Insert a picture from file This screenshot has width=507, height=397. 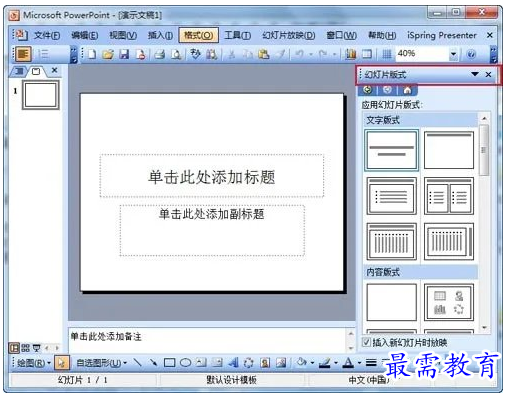coord(281,362)
